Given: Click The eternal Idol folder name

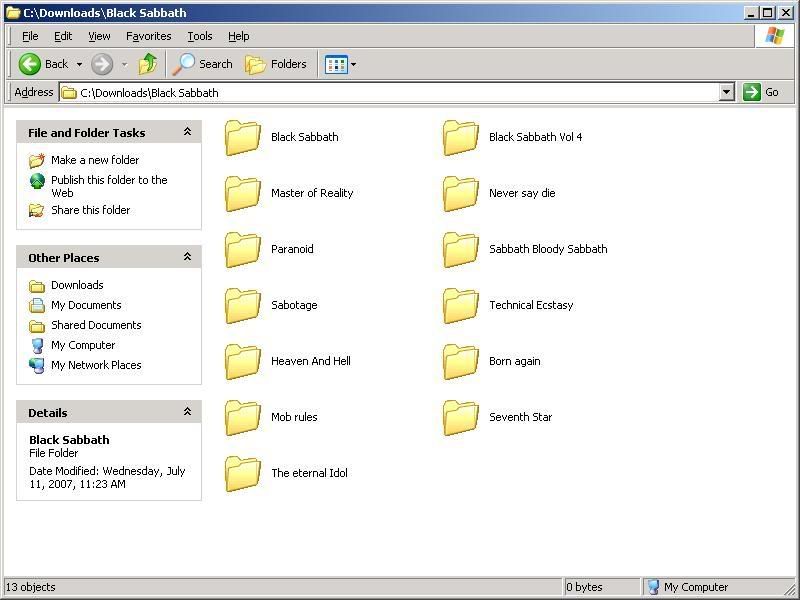Looking at the screenshot, I should pyautogui.click(x=309, y=473).
